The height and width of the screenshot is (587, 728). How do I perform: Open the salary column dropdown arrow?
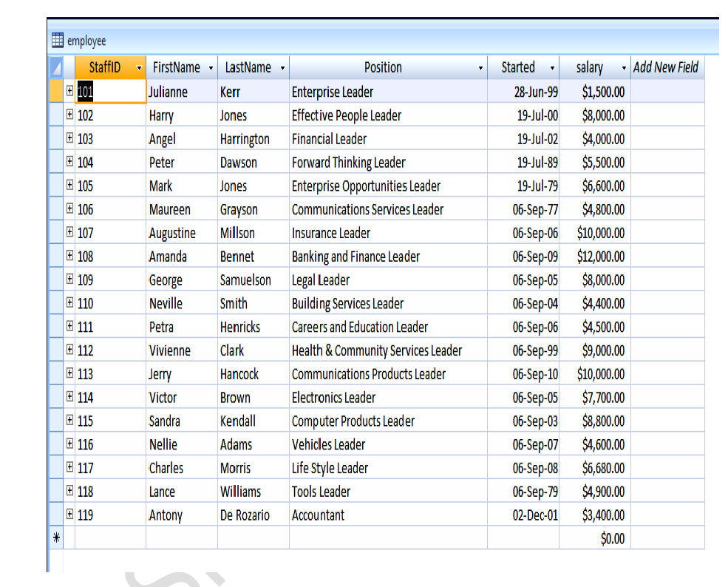pos(624,68)
